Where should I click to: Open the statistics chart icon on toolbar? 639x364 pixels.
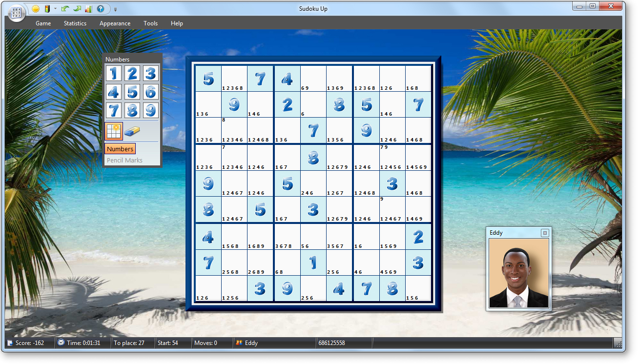(x=88, y=9)
